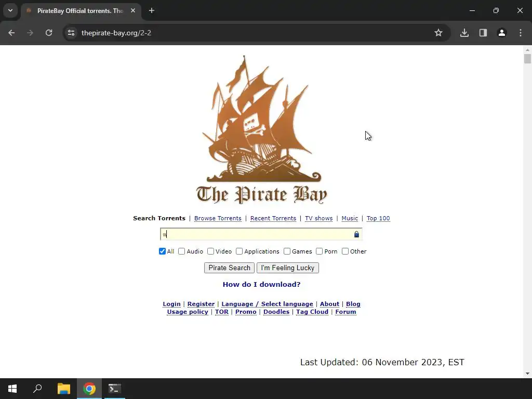The image size is (532, 399).
Task: Click the Login link
Action: coord(171,304)
